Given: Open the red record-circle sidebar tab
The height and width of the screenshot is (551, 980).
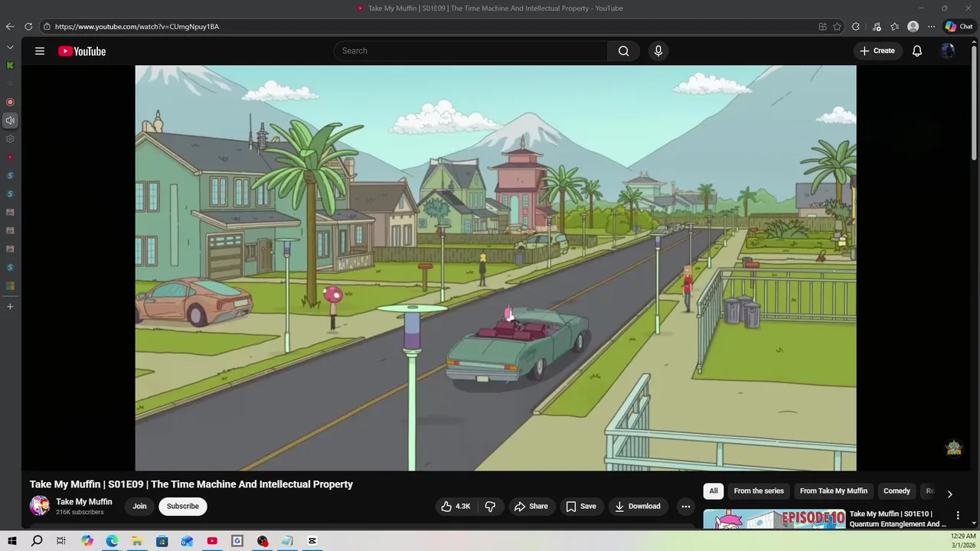Looking at the screenshot, I should pos(10,102).
